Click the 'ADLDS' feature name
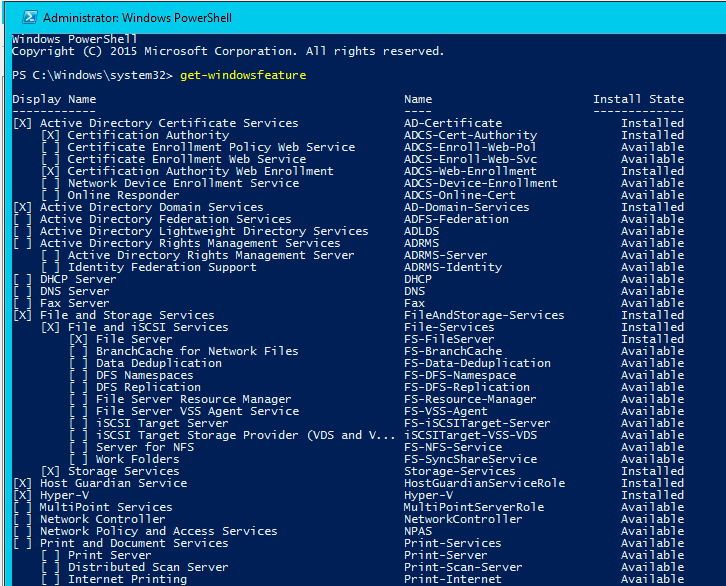Viewport: 726px width, 586px height. click(x=421, y=231)
